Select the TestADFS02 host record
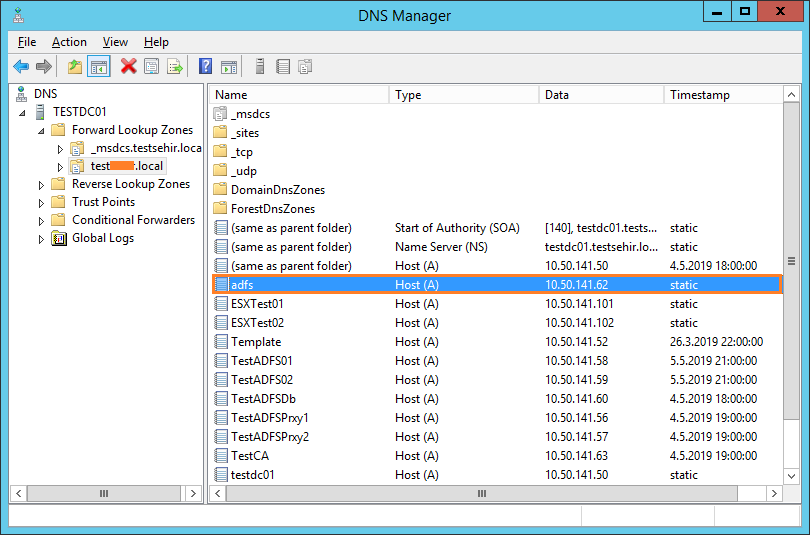The width and height of the screenshot is (810, 535). coord(497,380)
